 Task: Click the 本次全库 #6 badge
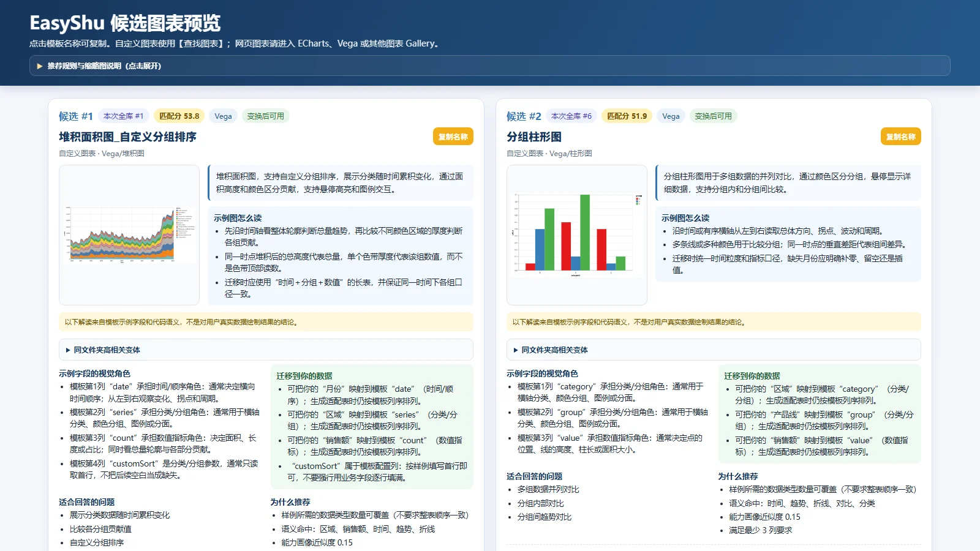571,116
